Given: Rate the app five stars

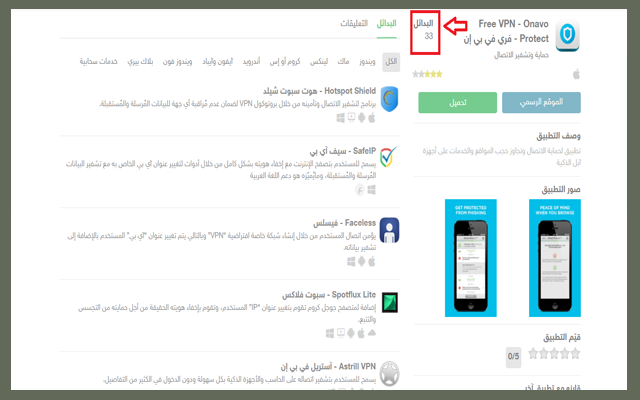Looking at the screenshot, I should coord(533,353).
